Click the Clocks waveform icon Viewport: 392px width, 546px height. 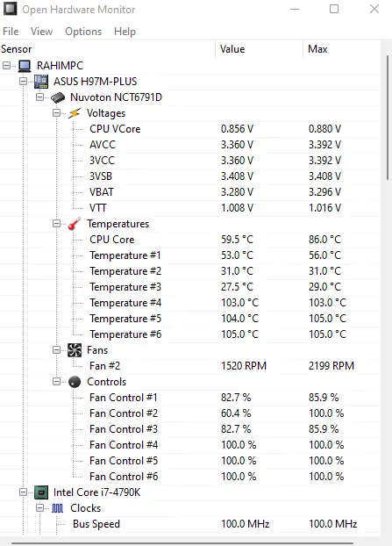coord(58,508)
